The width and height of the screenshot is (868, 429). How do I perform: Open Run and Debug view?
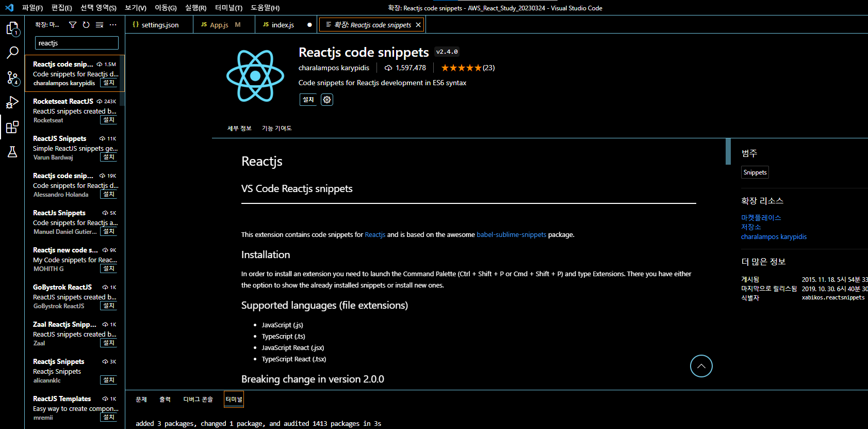12,102
